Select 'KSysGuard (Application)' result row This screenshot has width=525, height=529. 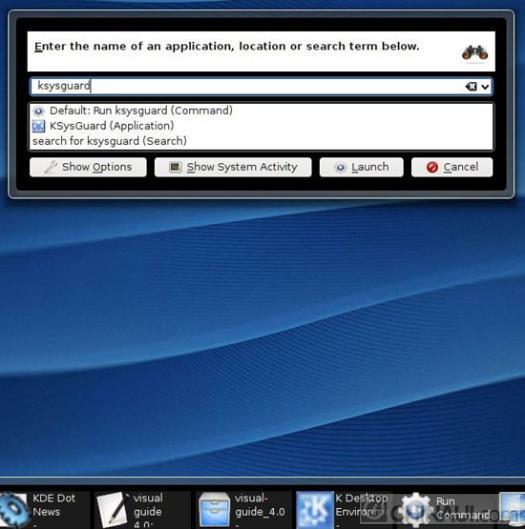(261, 126)
